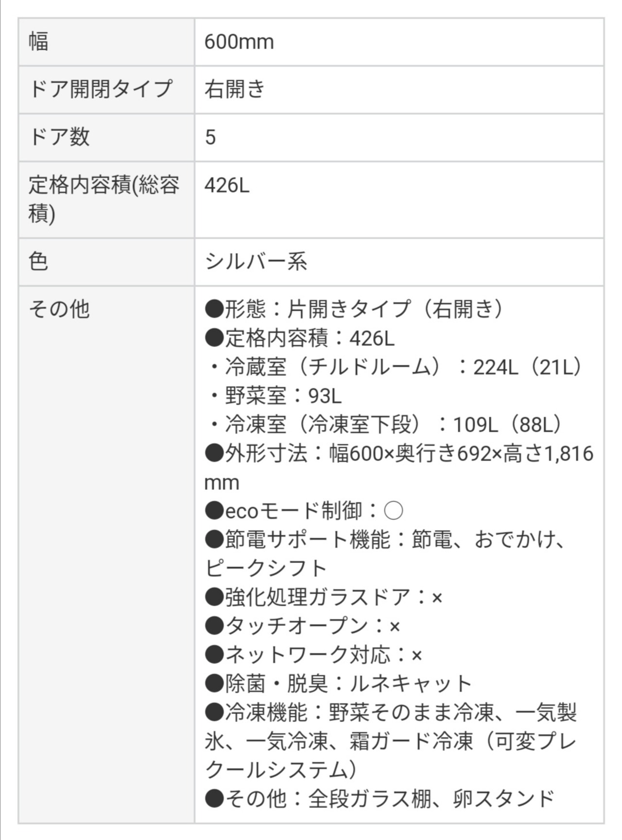The image size is (622, 840).
Task: Select the 野菜室：93L line
Action: 275,396
